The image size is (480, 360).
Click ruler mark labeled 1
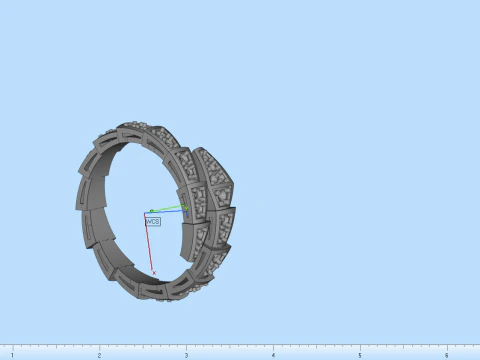(x=12, y=356)
